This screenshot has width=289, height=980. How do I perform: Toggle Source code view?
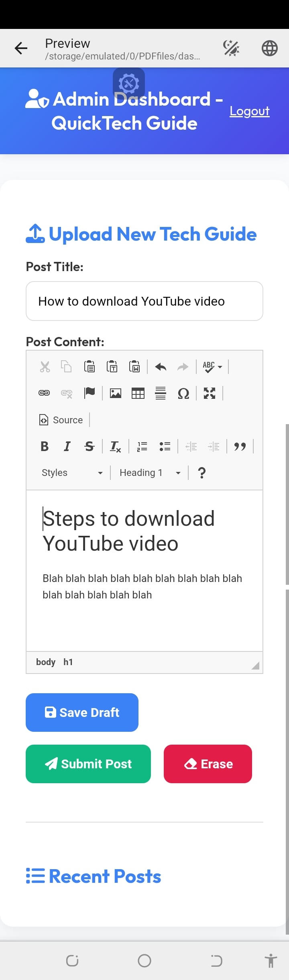pyautogui.click(x=61, y=420)
